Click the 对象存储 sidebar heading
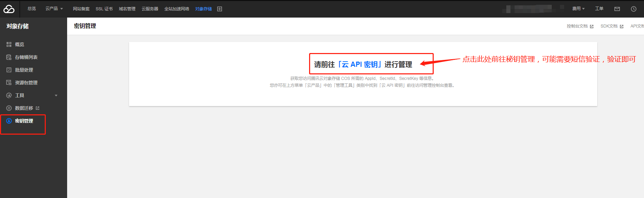644x198 pixels. click(18, 26)
